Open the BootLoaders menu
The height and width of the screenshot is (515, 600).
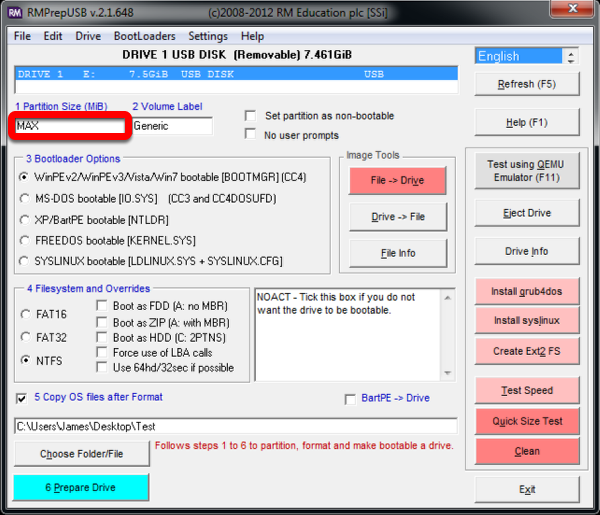tap(145, 36)
